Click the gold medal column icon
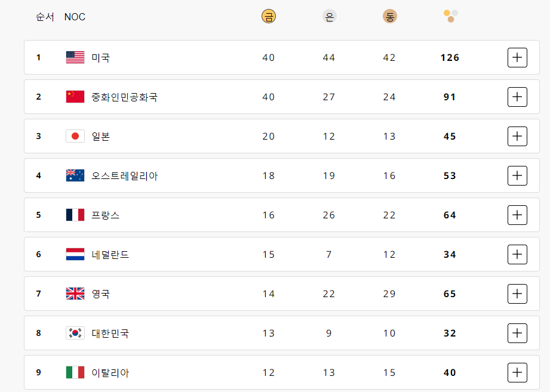Viewport: 550px width, 392px height. pyautogui.click(x=269, y=16)
